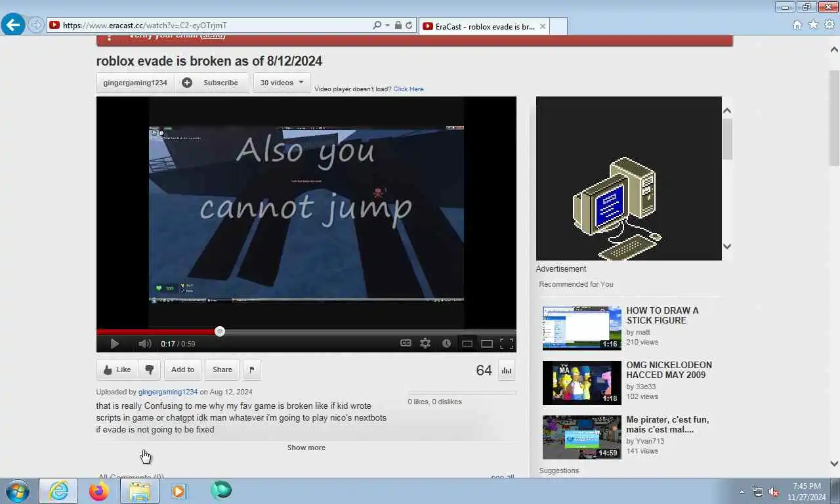
Task: Seek within the unplayed progress bar portion
Action: [370, 331]
